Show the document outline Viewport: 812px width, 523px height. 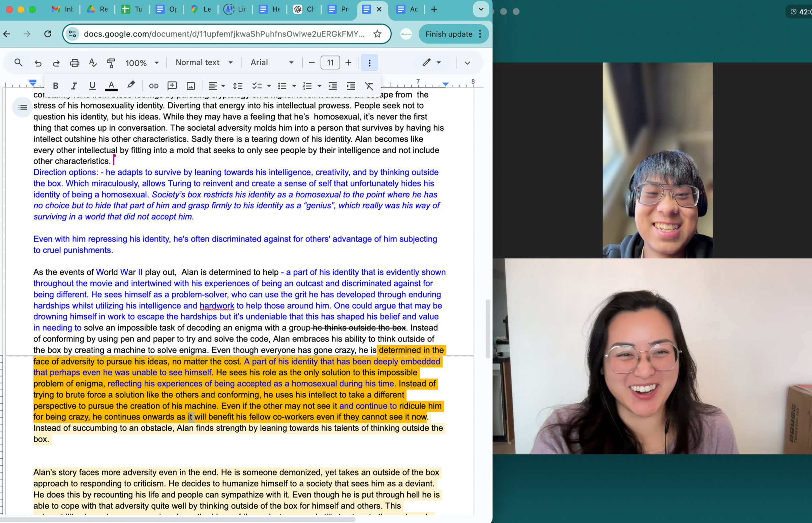coord(23,107)
